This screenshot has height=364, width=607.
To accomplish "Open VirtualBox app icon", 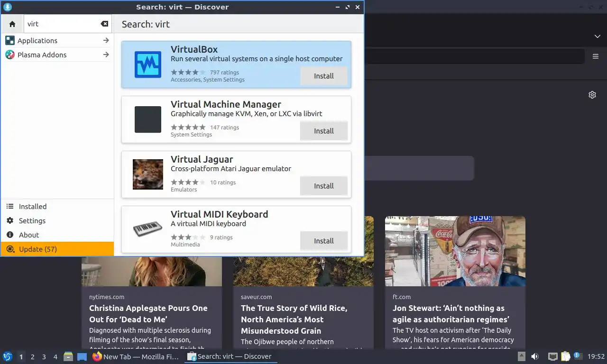I will [x=148, y=64].
